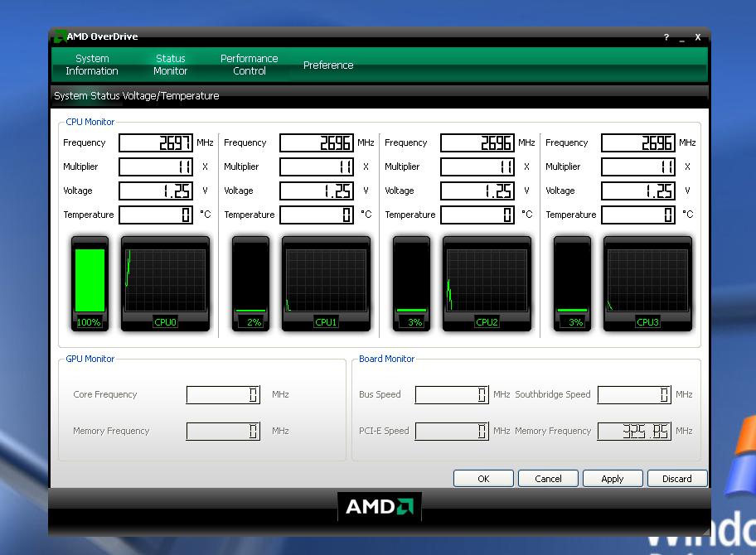Click the CPU0 multiplier field
This screenshot has width=756, height=555.
point(156,166)
